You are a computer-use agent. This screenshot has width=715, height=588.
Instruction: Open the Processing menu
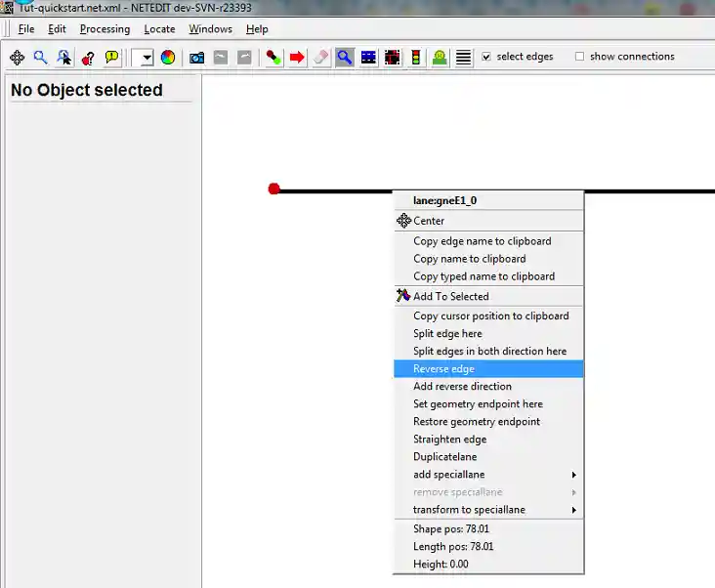click(x=105, y=29)
